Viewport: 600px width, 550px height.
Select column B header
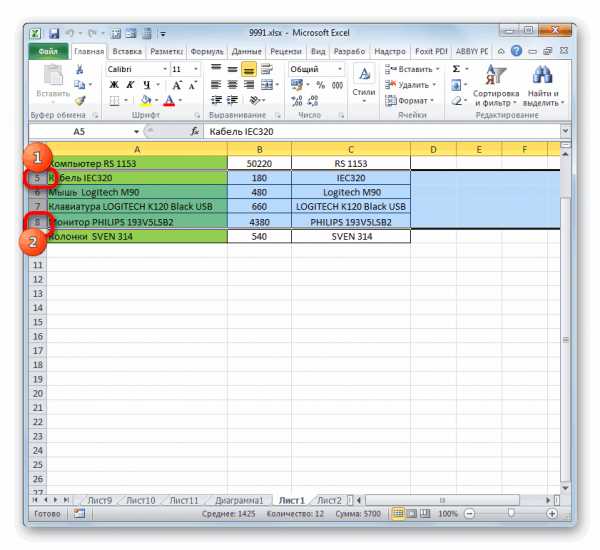coord(259,149)
